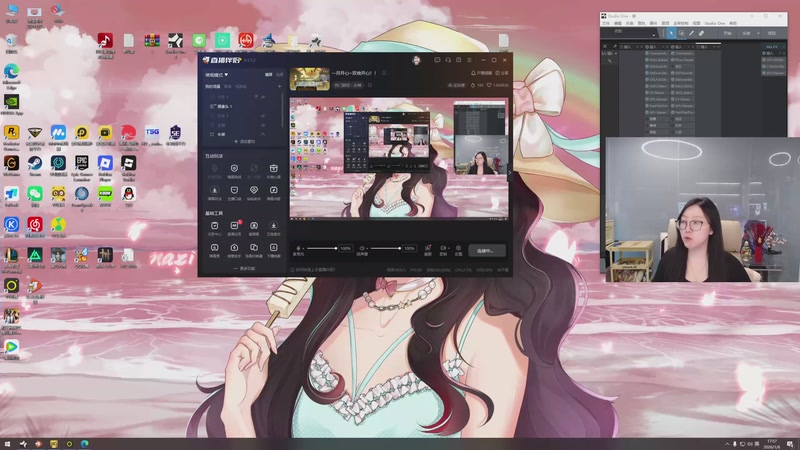Expand the system tray hidden icons chevron

click(x=728, y=444)
